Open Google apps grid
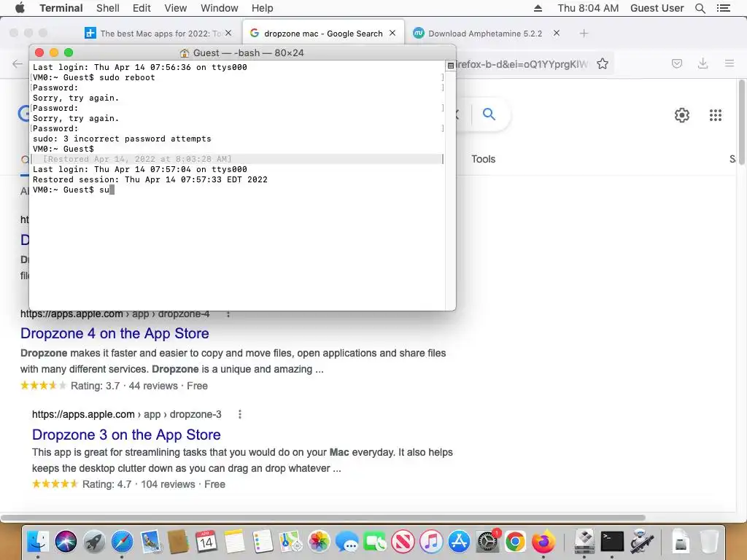747x560 pixels. click(716, 115)
